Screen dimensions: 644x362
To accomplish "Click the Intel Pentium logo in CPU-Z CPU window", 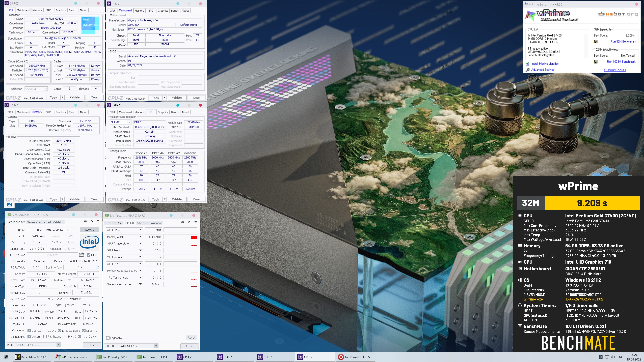I will tap(90, 25).
